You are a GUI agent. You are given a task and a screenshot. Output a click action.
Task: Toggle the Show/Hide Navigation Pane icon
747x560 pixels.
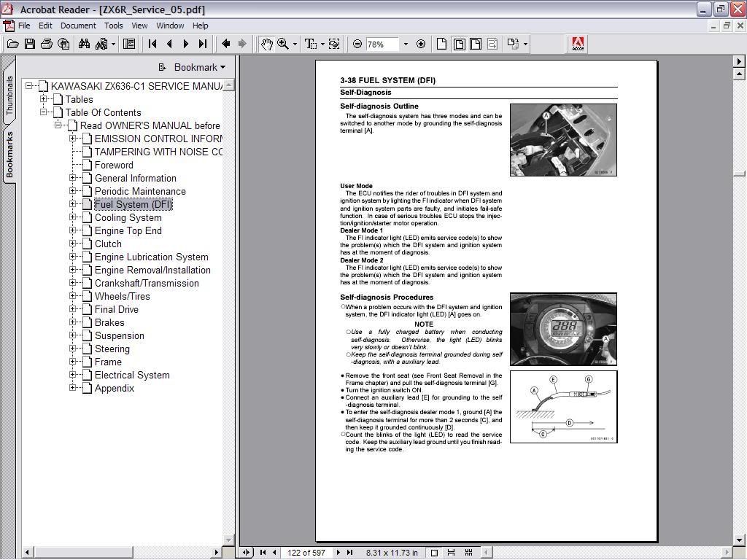128,44
